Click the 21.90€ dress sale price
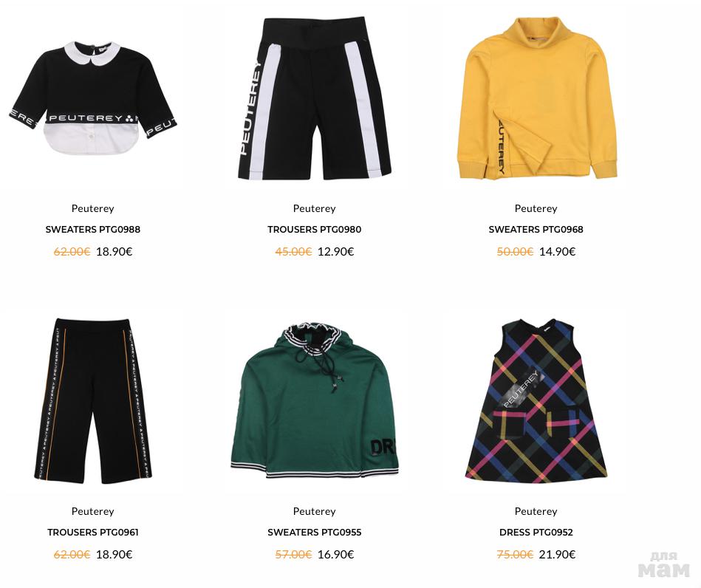Viewport: 701px width, 588px height. click(557, 555)
